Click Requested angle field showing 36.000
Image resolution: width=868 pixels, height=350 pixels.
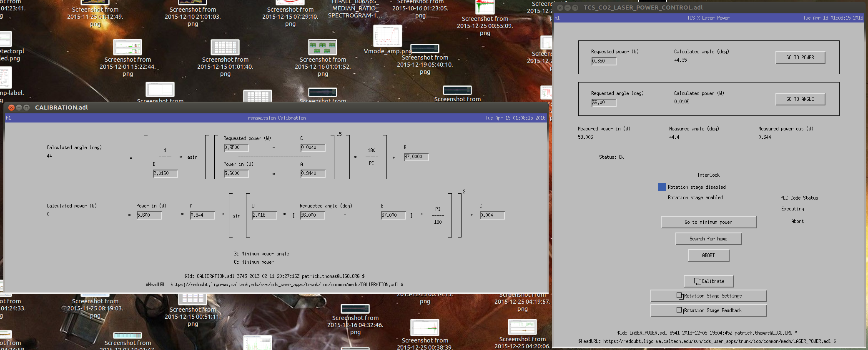[x=312, y=215]
